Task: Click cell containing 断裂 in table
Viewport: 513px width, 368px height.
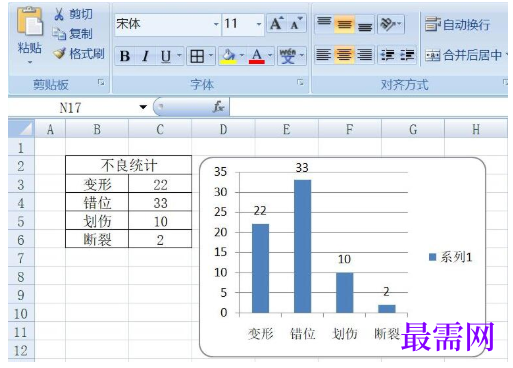Action: (x=97, y=239)
